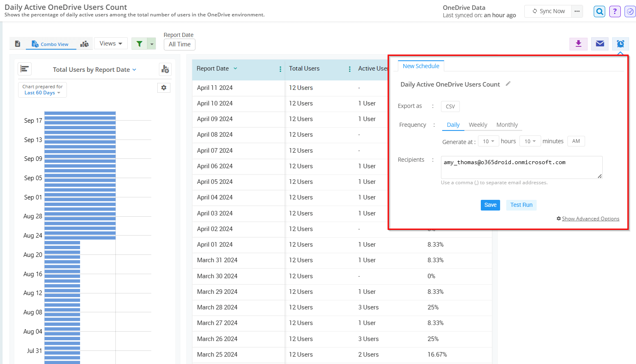Open the schedule report alarm clock icon
636x364 pixels.
tap(620, 43)
